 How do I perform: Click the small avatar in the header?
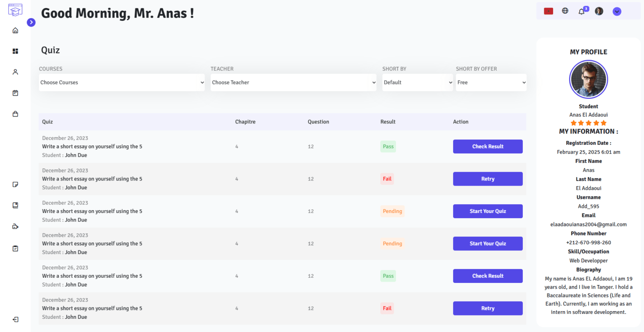click(x=599, y=11)
